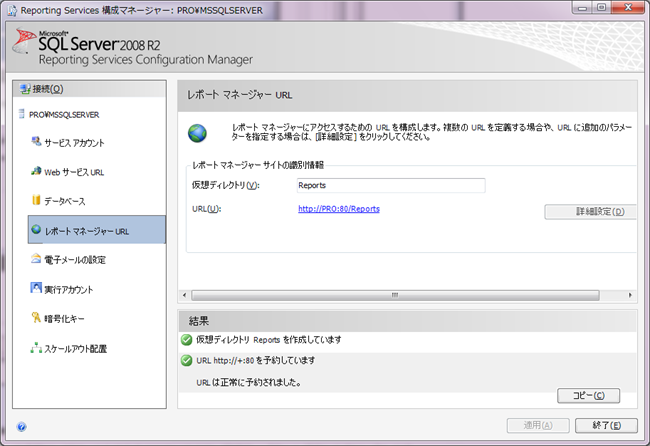
Task: Click the URL(U): label
Action: point(206,209)
